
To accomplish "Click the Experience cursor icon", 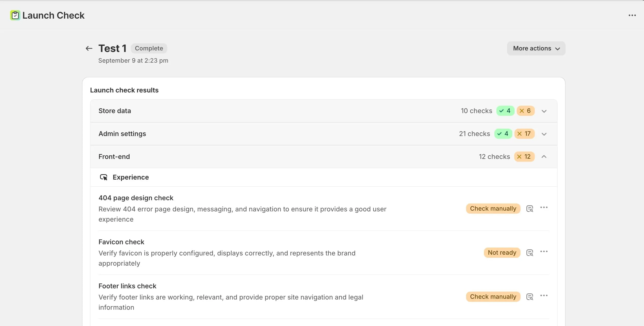I will 103,177.
